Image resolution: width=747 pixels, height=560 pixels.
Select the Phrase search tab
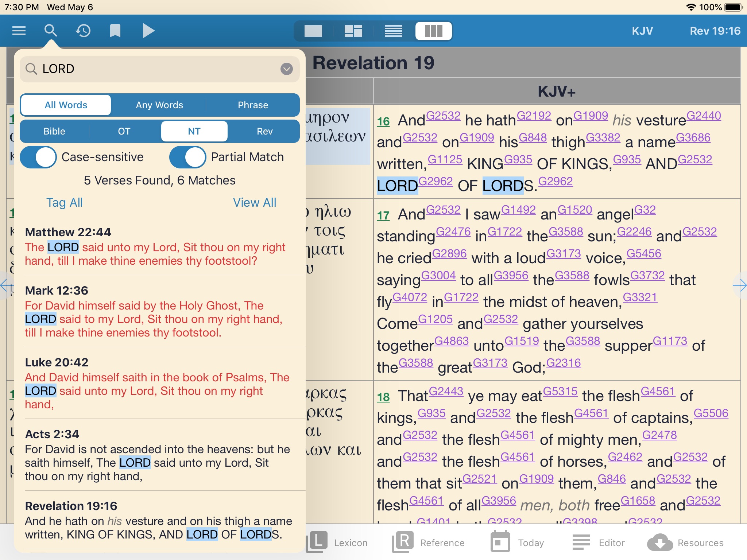coord(253,105)
